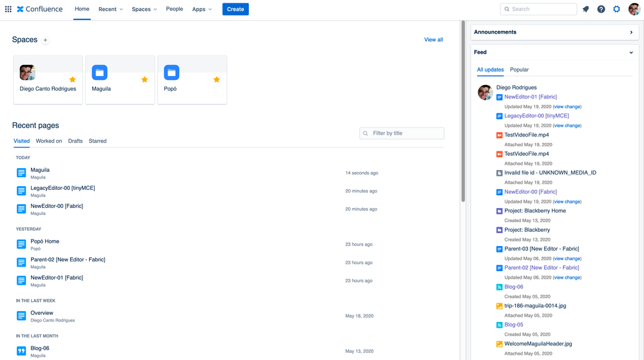The height and width of the screenshot is (360, 644).
Task: Click the search magnifier icon in the top bar
Action: pos(507,9)
